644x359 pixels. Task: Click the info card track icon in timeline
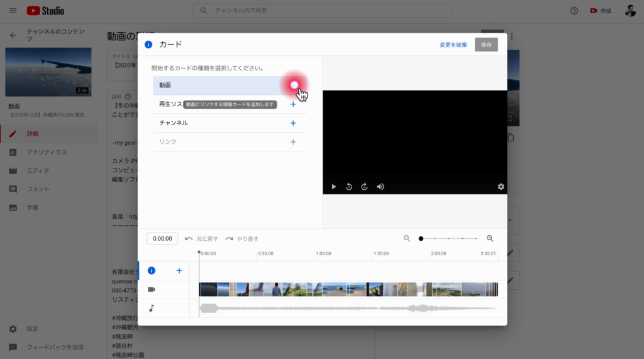pyautogui.click(x=152, y=270)
